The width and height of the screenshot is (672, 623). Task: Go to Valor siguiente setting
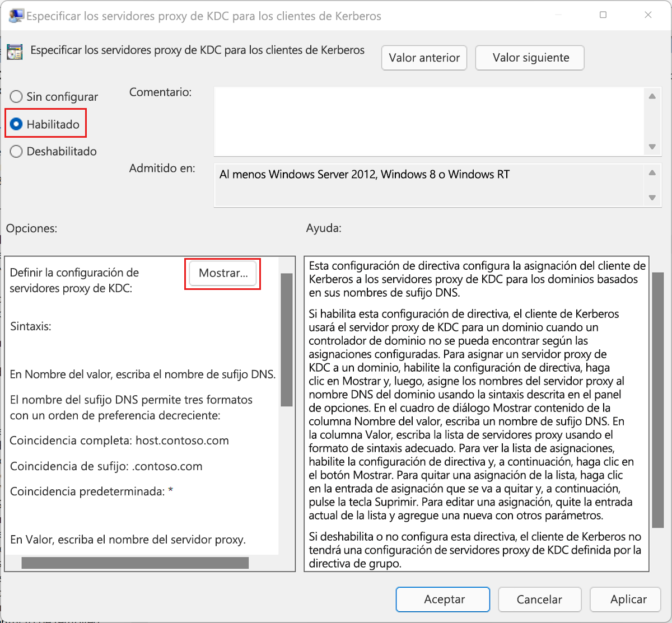coord(530,58)
